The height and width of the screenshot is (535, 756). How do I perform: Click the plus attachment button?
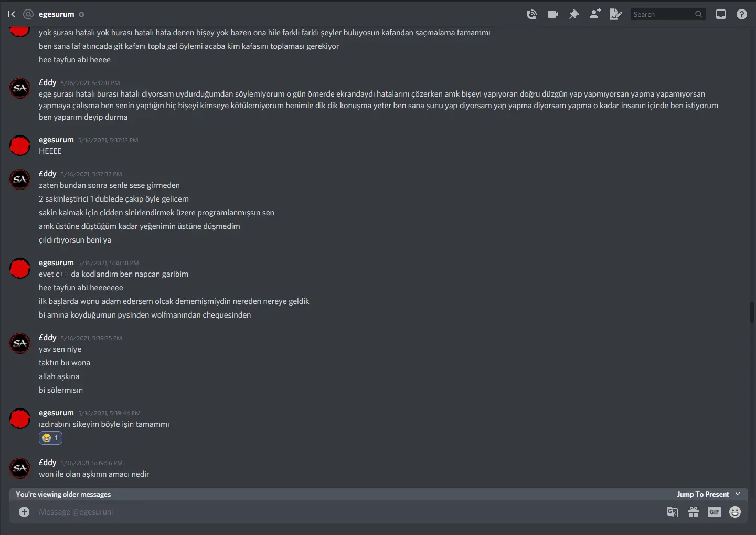pyautogui.click(x=24, y=512)
